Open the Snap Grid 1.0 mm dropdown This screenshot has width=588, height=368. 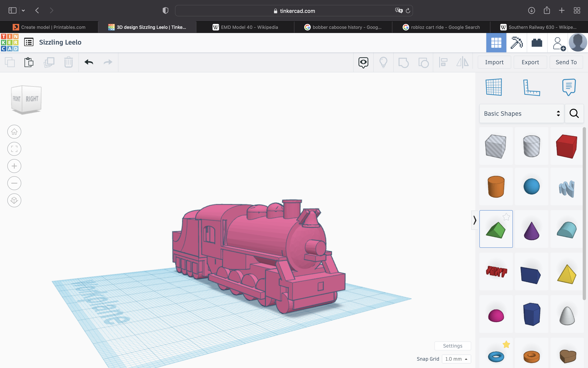point(456,359)
